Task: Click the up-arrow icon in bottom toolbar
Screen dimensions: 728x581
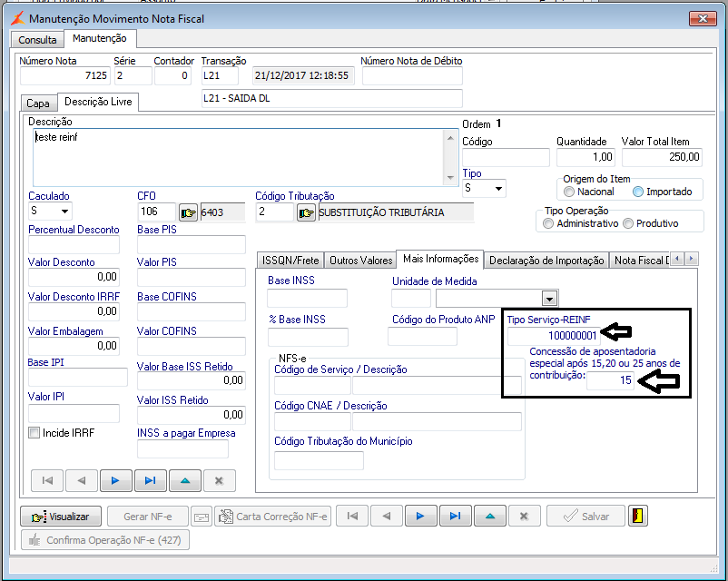Action: tap(489, 516)
